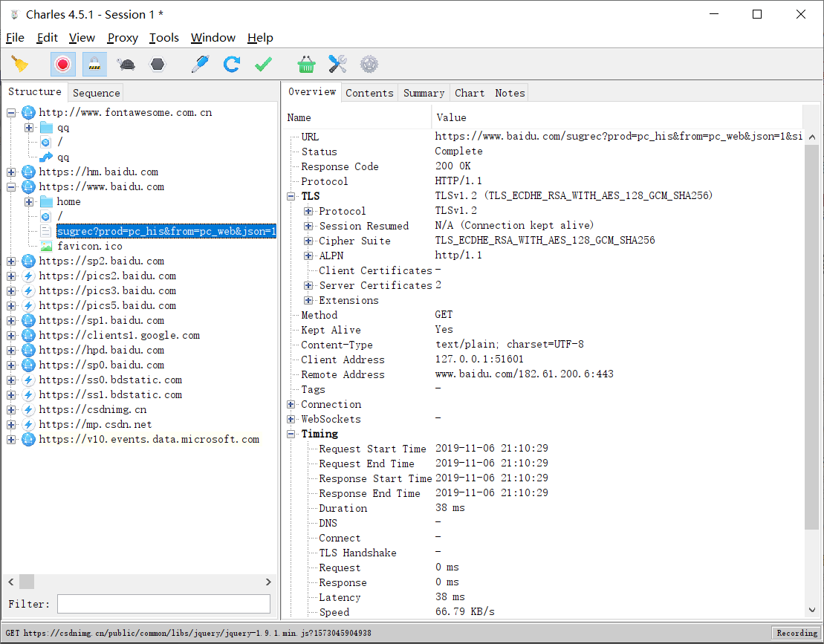824x644 pixels.
Task: Expand the Connection row details
Action: (291, 404)
